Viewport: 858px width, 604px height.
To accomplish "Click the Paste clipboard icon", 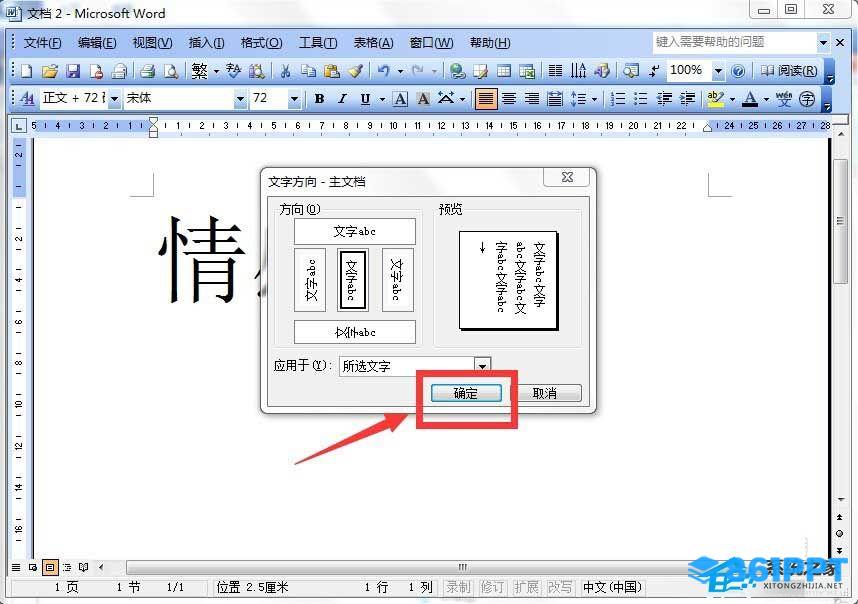I will click(332, 71).
